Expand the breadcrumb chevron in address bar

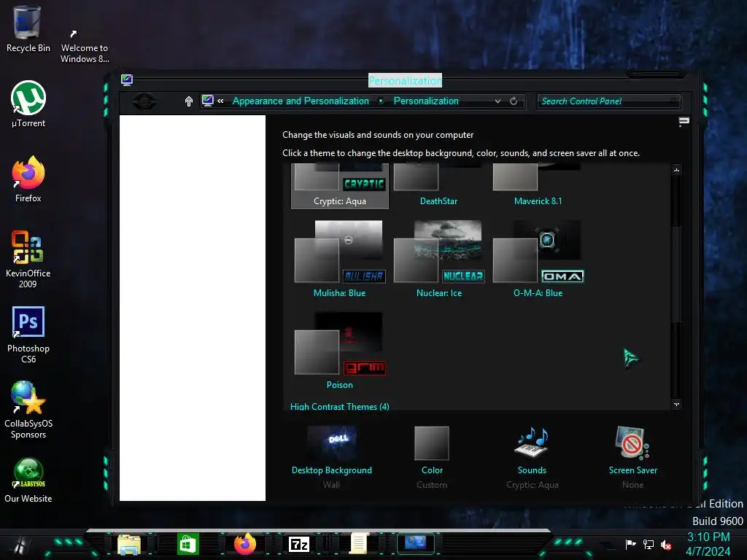pyautogui.click(x=220, y=101)
